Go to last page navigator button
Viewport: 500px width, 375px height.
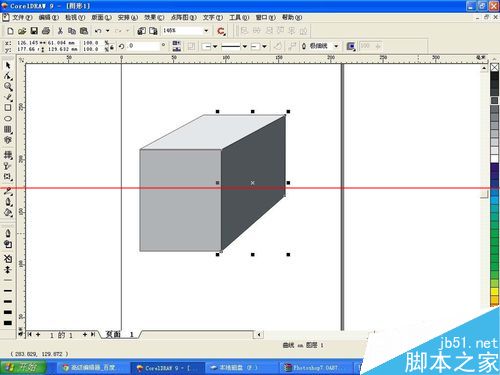click(93, 334)
